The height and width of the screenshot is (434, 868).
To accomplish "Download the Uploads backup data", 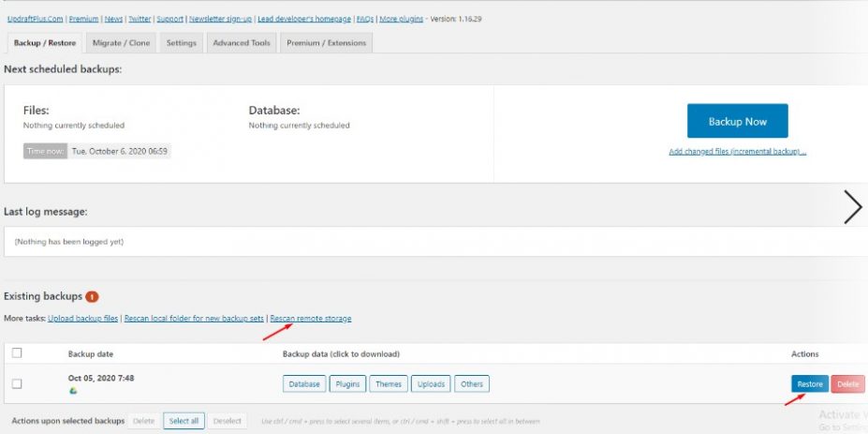I will (431, 383).
